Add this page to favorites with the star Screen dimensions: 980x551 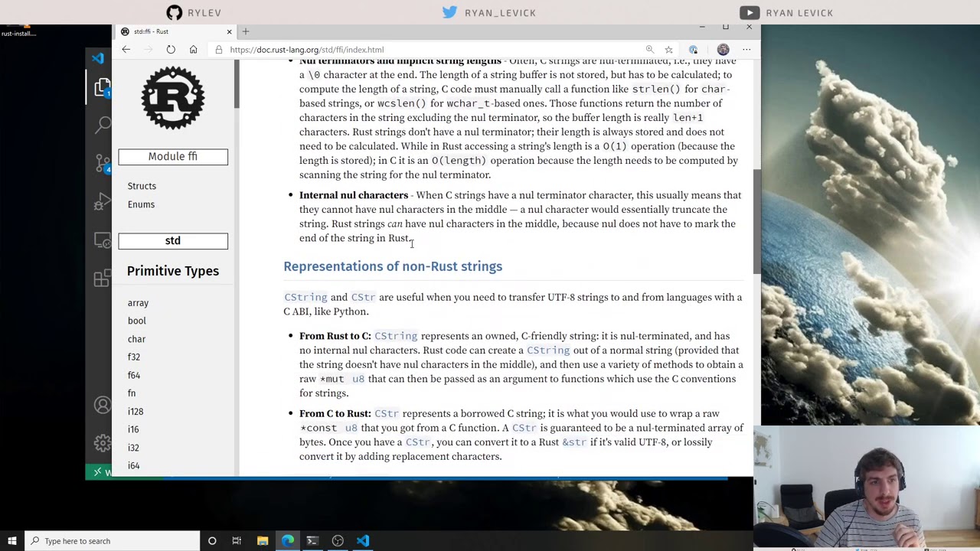pos(668,50)
